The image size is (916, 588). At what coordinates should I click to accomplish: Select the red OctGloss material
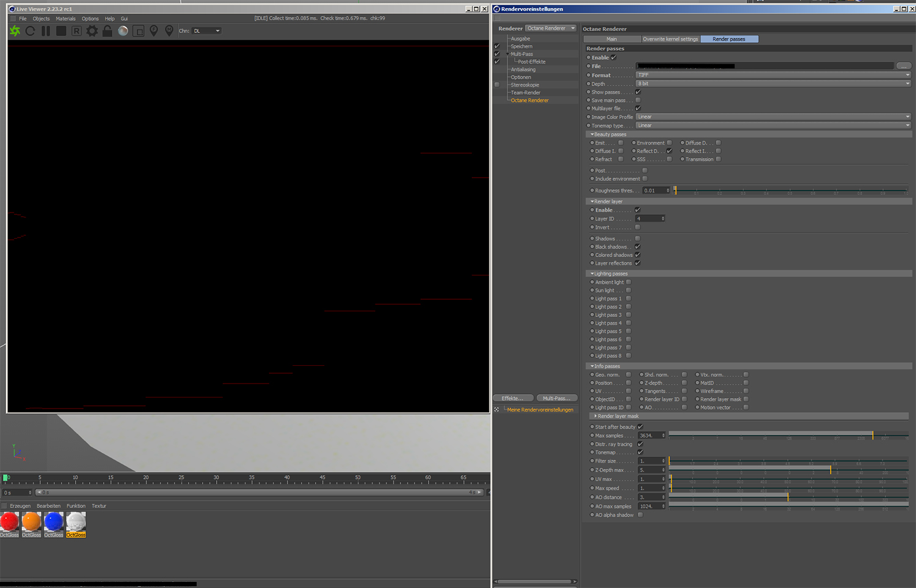click(x=9, y=524)
